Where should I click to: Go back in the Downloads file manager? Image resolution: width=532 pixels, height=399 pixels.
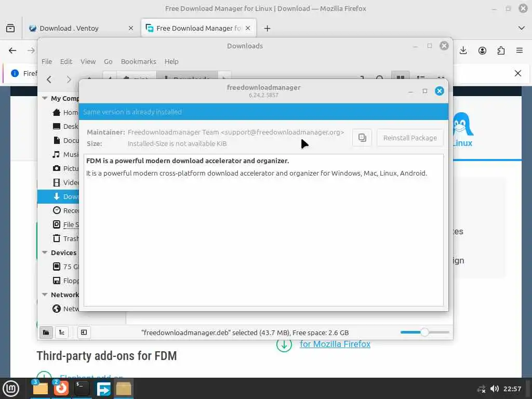pyautogui.click(x=49, y=79)
